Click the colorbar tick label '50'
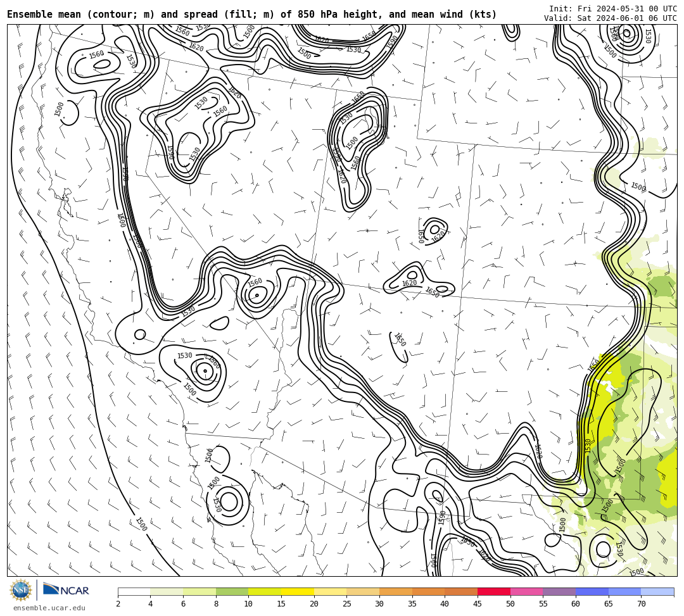 (510, 604)
